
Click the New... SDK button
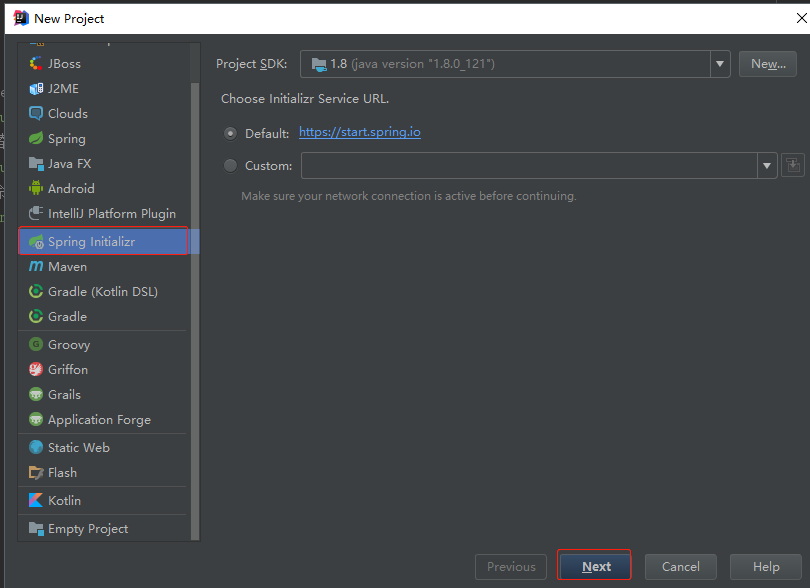(768, 64)
